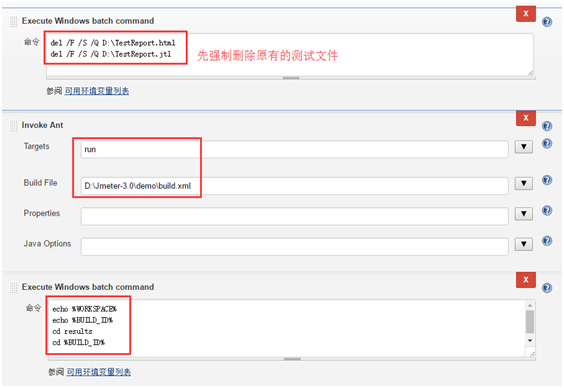Viewport: 564px width, 388px height.
Task: Open environment variables list link under second command
Action: [x=99, y=372]
